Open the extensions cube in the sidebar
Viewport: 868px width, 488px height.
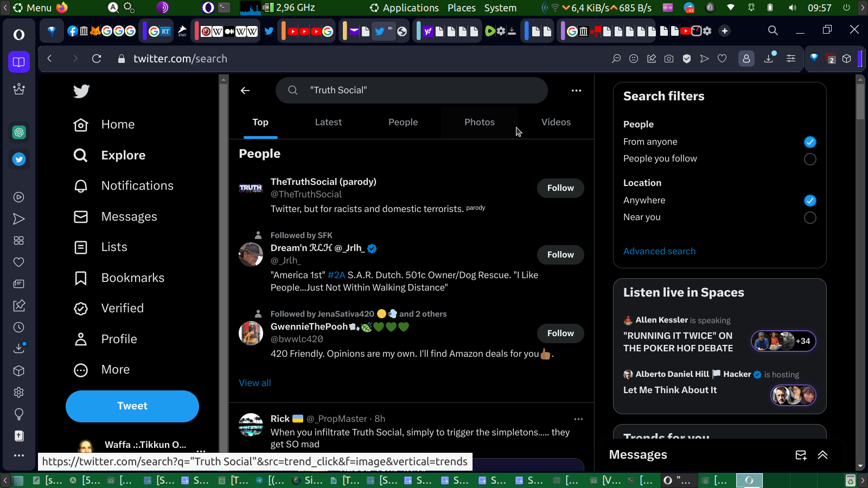tap(19, 371)
